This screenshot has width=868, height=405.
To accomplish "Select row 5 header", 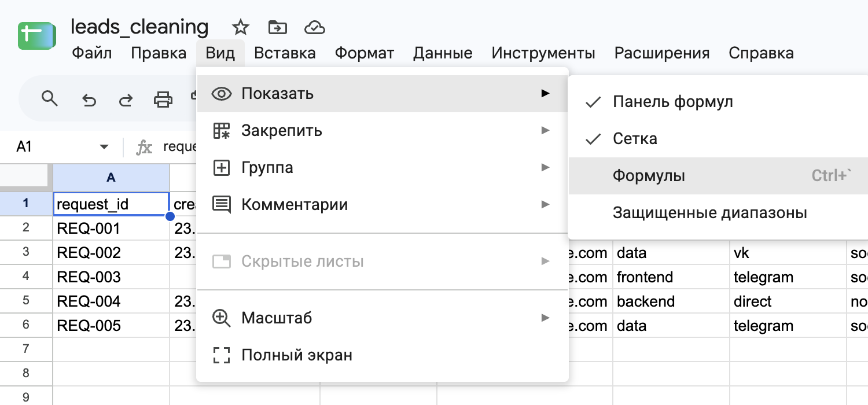I will [26, 301].
